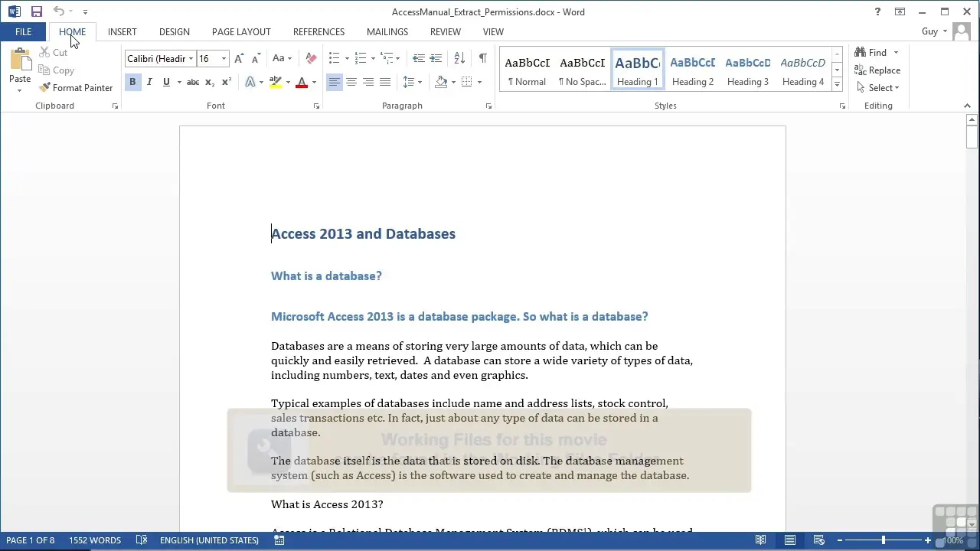
Task: Increase paragraph indent
Action: click(x=436, y=59)
